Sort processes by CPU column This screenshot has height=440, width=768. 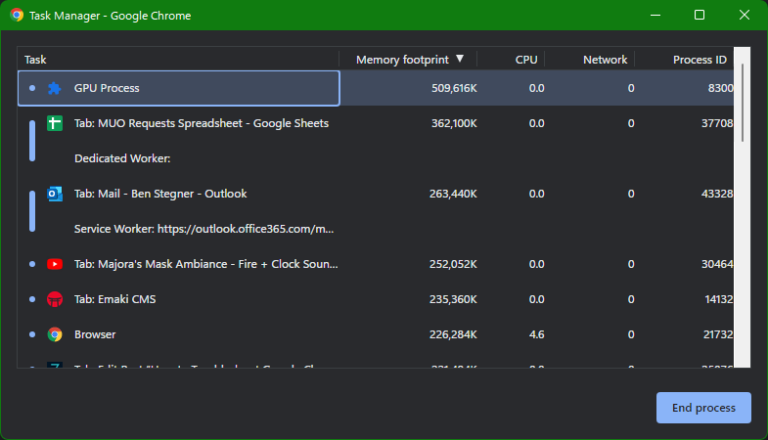click(x=526, y=60)
